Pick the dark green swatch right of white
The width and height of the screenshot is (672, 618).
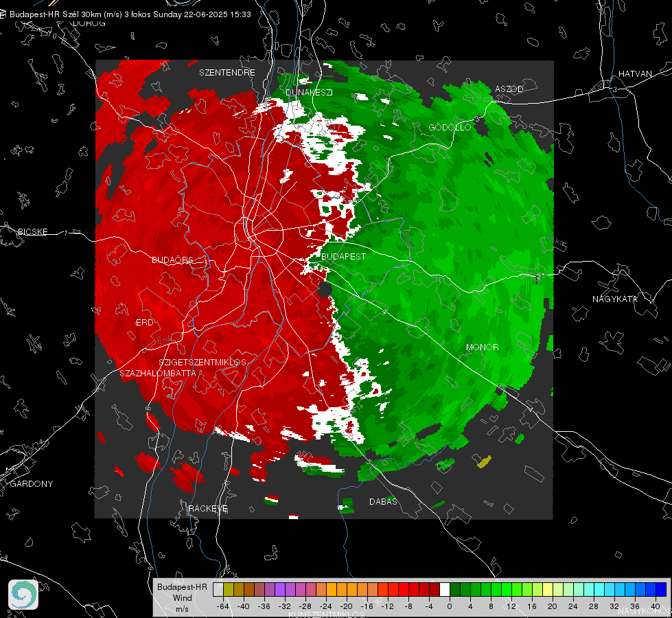point(455,589)
